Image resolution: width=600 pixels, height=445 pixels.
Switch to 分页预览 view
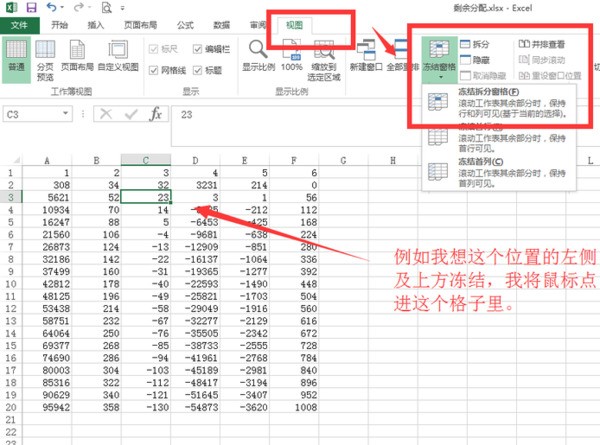[x=45, y=60]
